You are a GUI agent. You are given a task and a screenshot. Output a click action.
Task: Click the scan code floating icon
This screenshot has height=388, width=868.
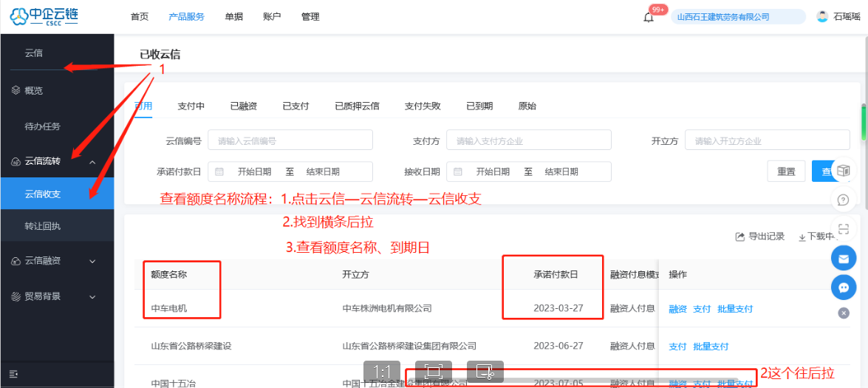point(843,228)
